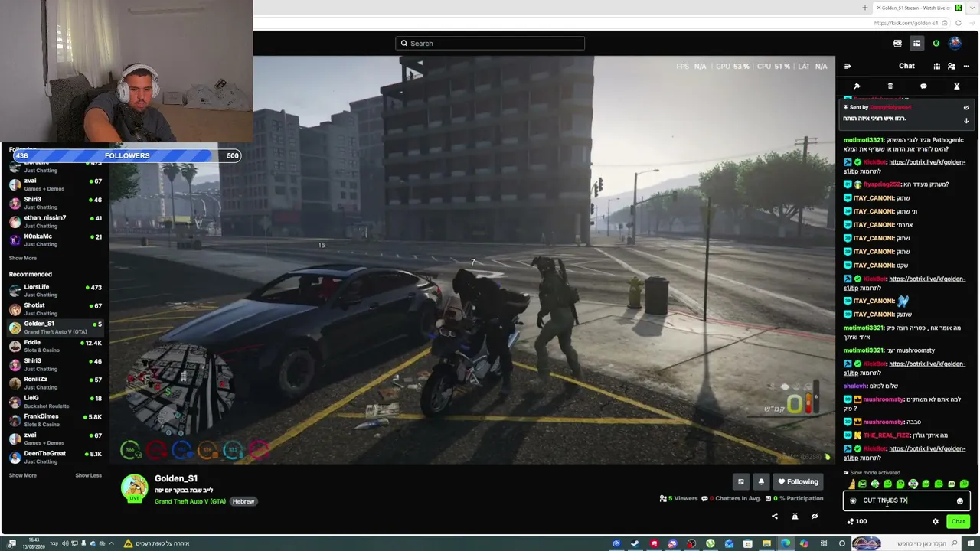Open FrankDimes channel in sidebar

(x=55, y=420)
